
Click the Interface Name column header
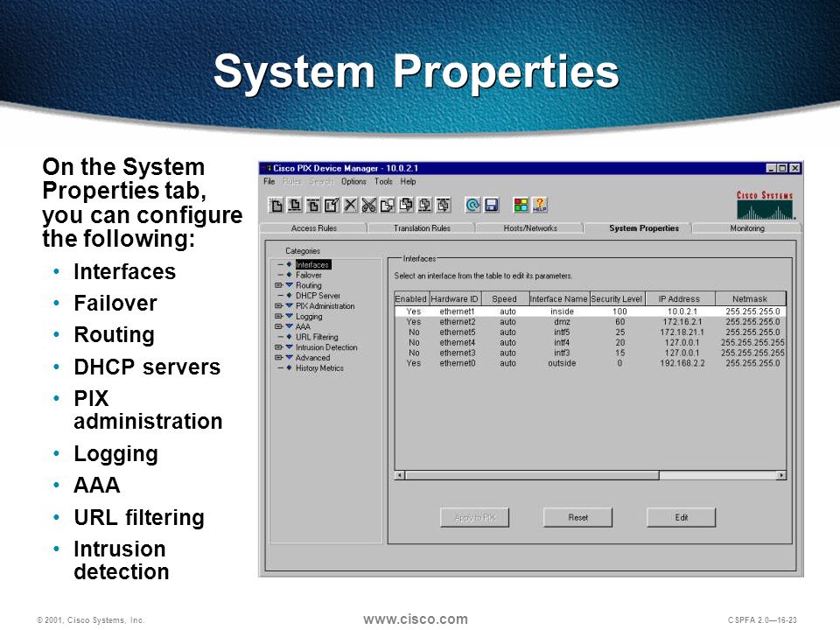[x=559, y=299]
